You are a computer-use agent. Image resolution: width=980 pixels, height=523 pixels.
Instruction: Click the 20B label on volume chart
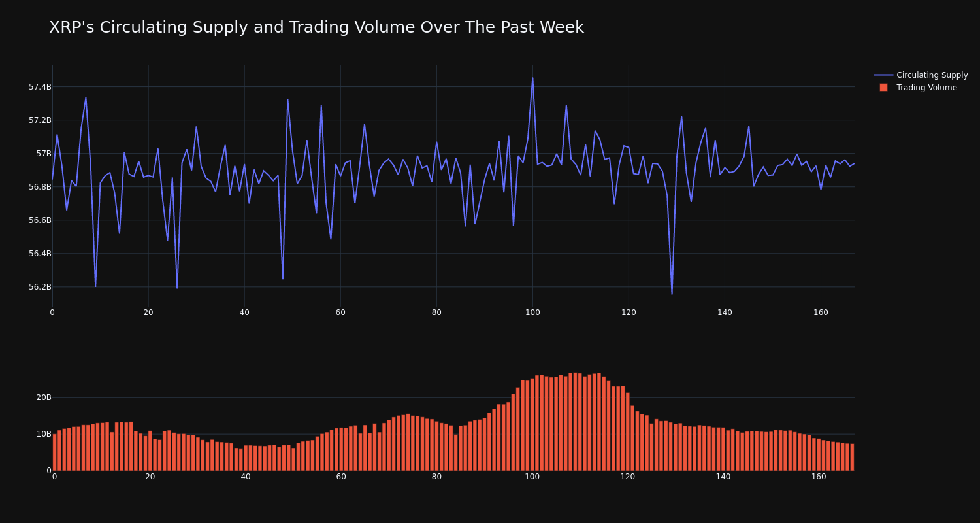44,397
